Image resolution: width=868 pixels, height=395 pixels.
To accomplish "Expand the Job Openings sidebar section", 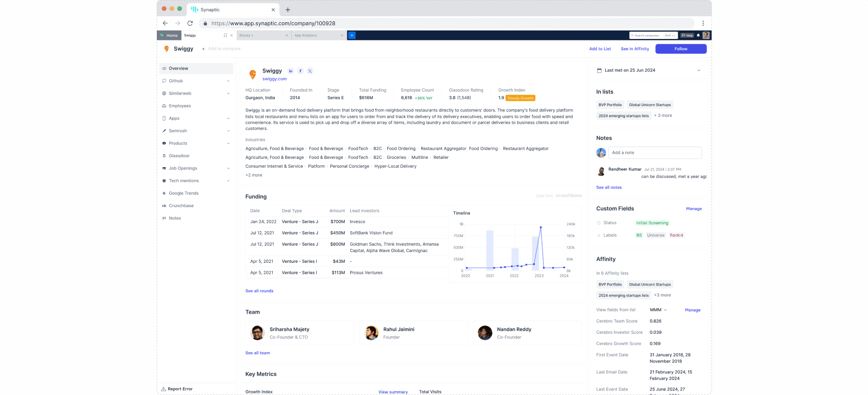I will coord(228,169).
